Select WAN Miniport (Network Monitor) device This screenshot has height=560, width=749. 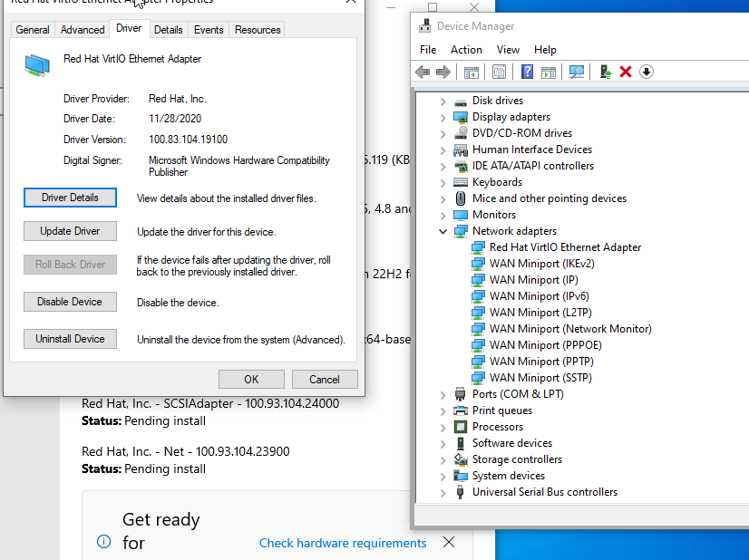pyautogui.click(x=570, y=329)
